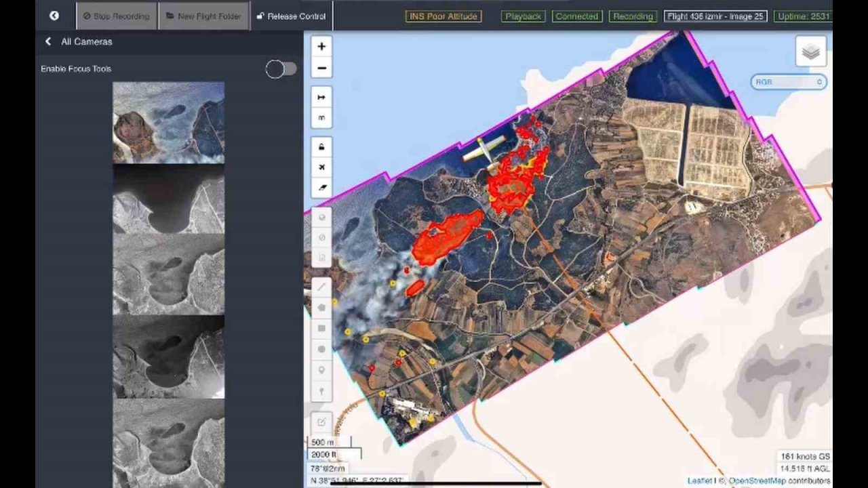
Task: Select the draw polygon tool
Action: [321, 308]
